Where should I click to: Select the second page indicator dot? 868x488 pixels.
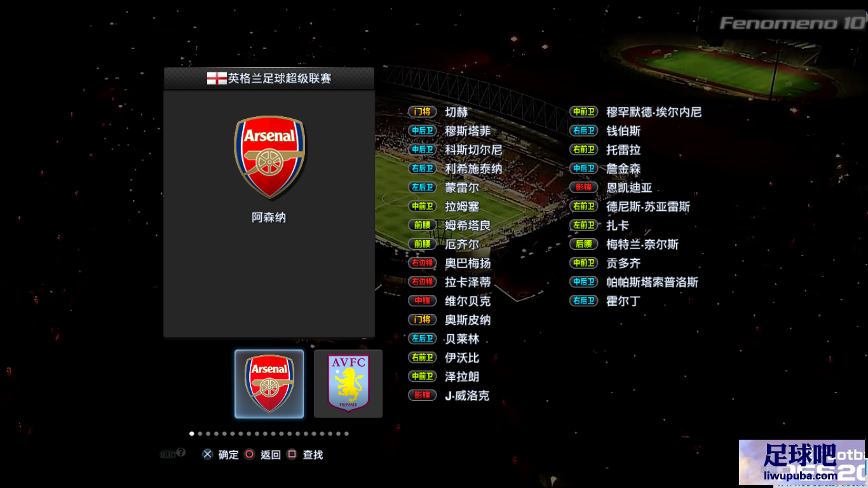point(200,434)
